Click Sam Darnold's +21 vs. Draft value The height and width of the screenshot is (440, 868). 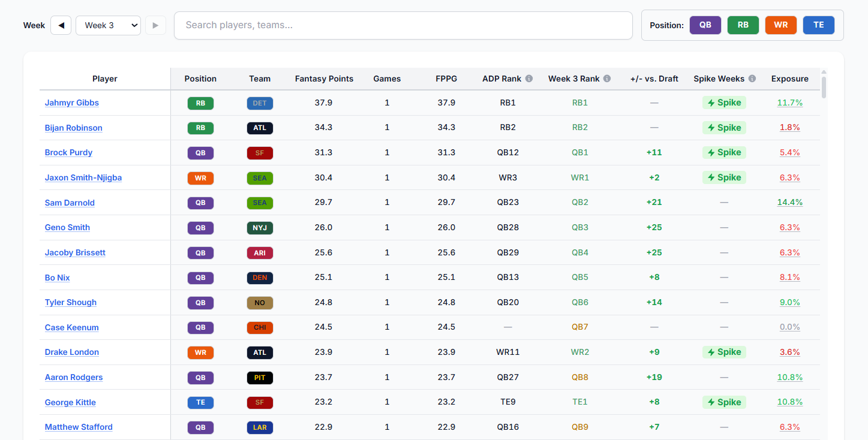point(654,203)
